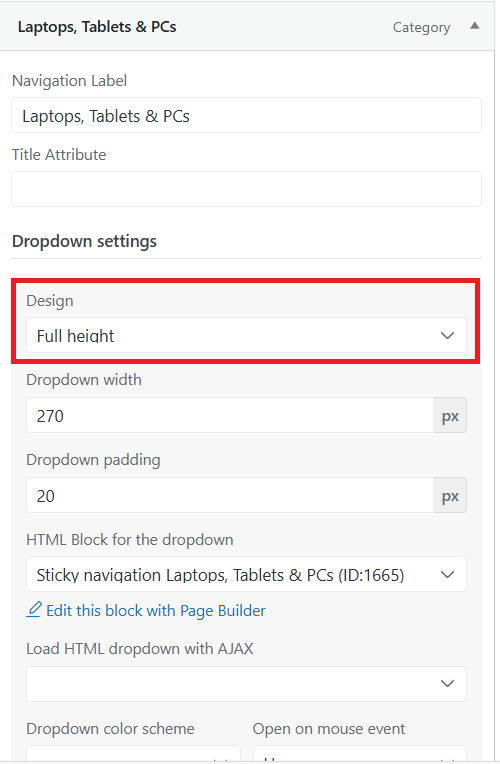Click the chevron on the Sticky navigation select
Viewport: 500px width, 764px height.
(x=447, y=574)
